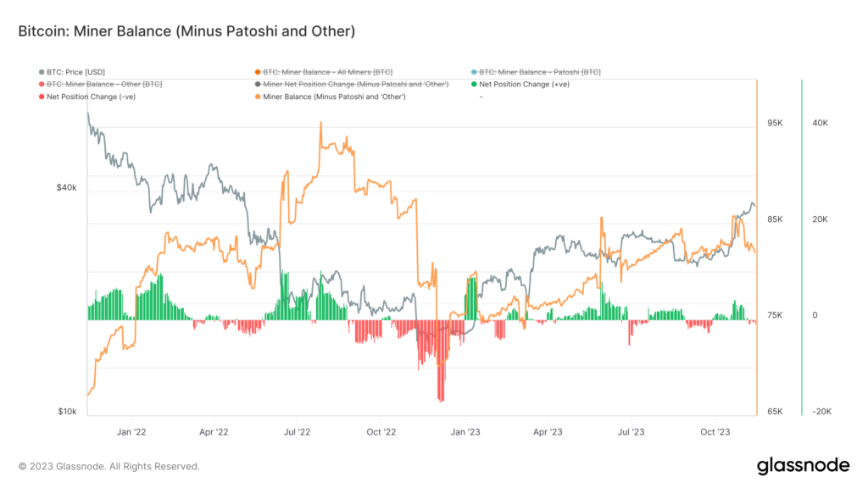Select the chart title Bitcoin: Miner Balance
The width and height of the screenshot is (868, 488).
tap(188, 30)
